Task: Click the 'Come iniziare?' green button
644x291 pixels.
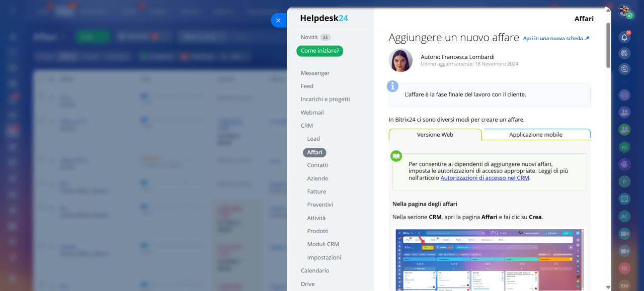Action: (320, 51)
